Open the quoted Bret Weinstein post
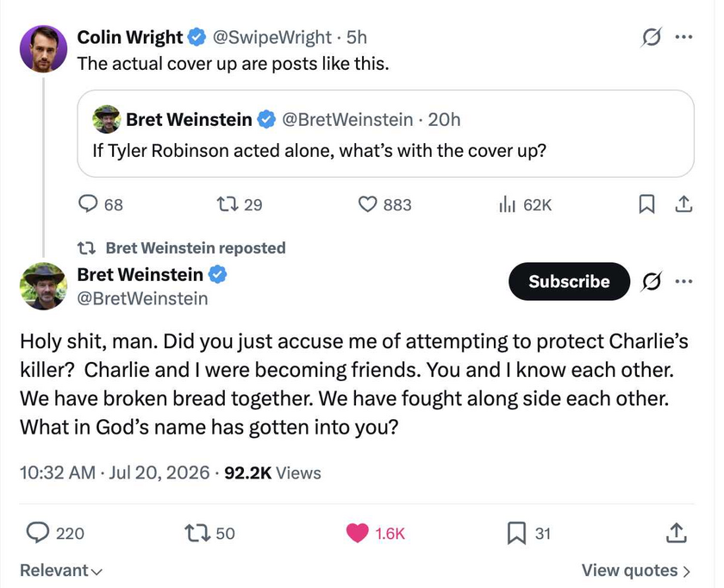 pyautogui.click(x=385, y=134)
